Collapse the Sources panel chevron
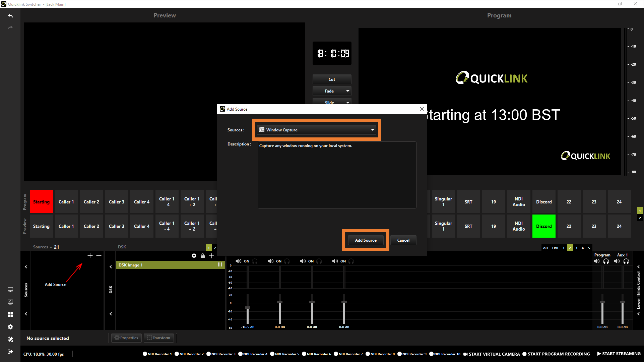This screenshot has height=362, width=644. click(26, 267)
